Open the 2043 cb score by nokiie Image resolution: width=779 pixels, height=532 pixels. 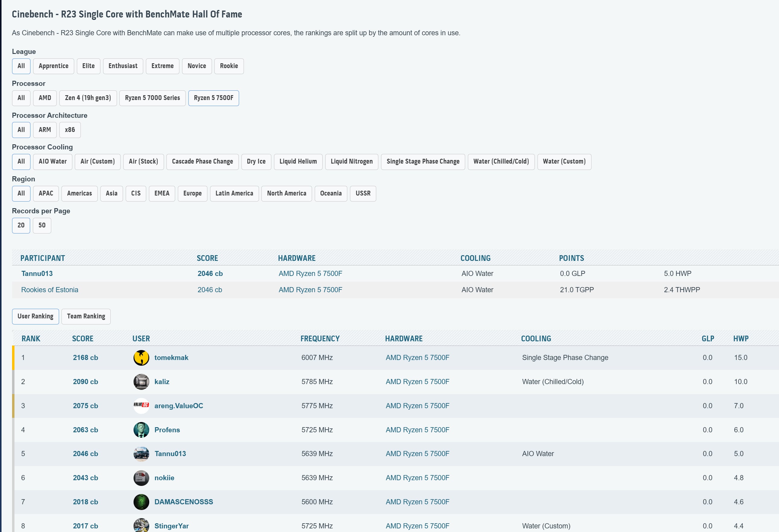(86, 478)
